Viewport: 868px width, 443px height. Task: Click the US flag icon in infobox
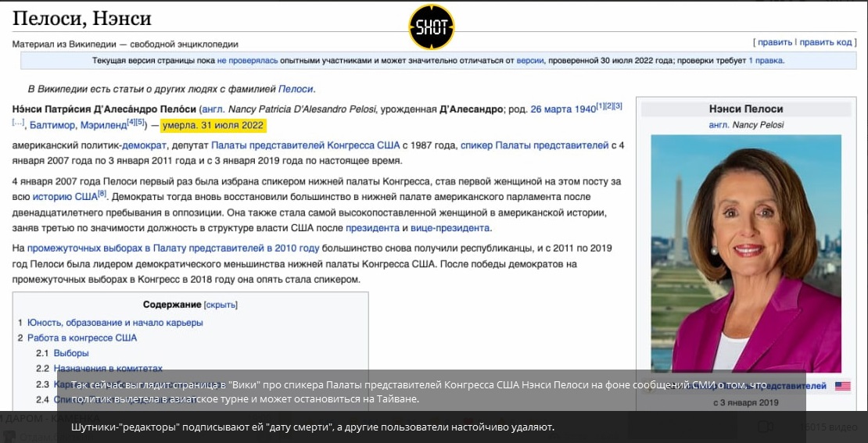[x=842, y=386]
